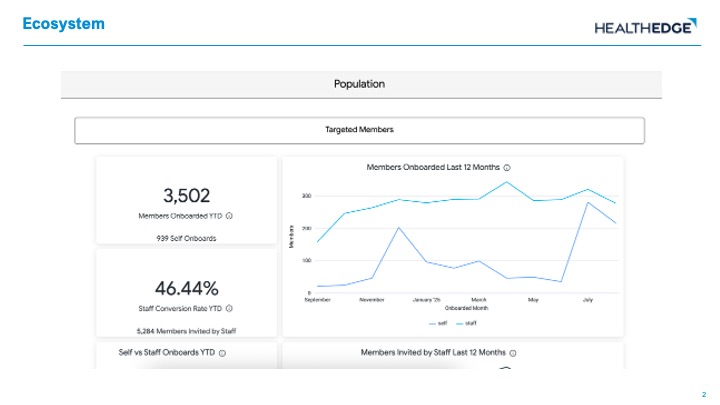
Task: Click the 5,284 Members Invited by Staff text
Action: [x=186, y=330]
